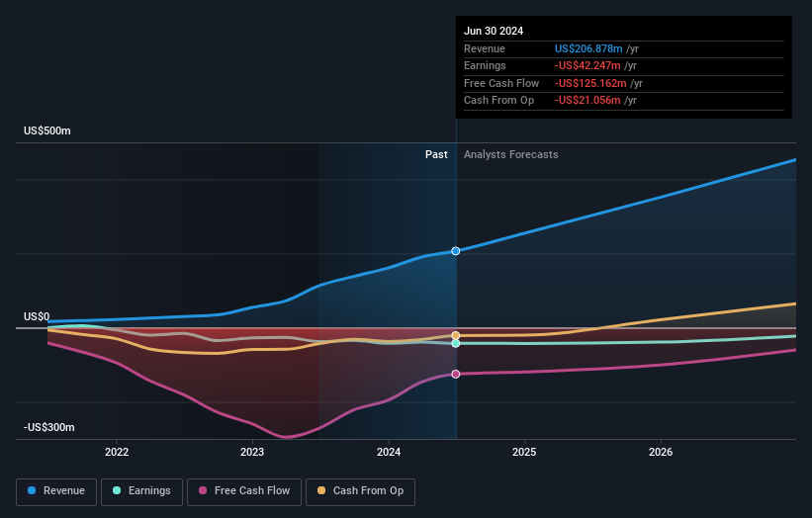The image size is (812, 518).
Task: Click the -US$42.247m earnings value
Action: (587, 65)
